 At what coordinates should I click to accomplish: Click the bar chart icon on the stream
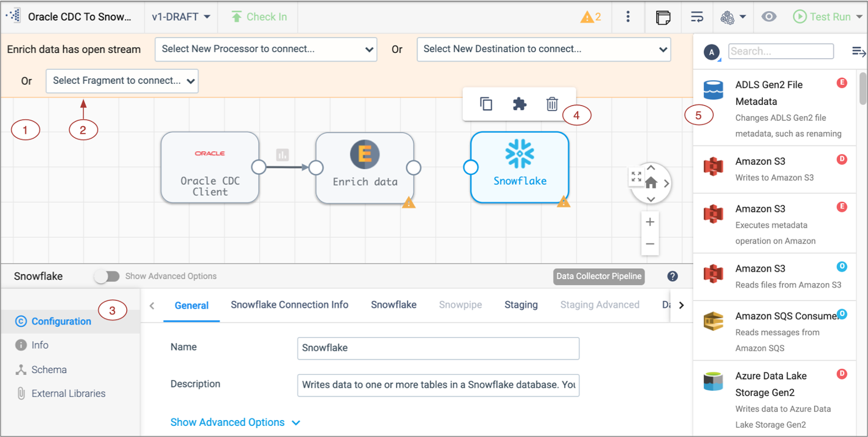283,155
